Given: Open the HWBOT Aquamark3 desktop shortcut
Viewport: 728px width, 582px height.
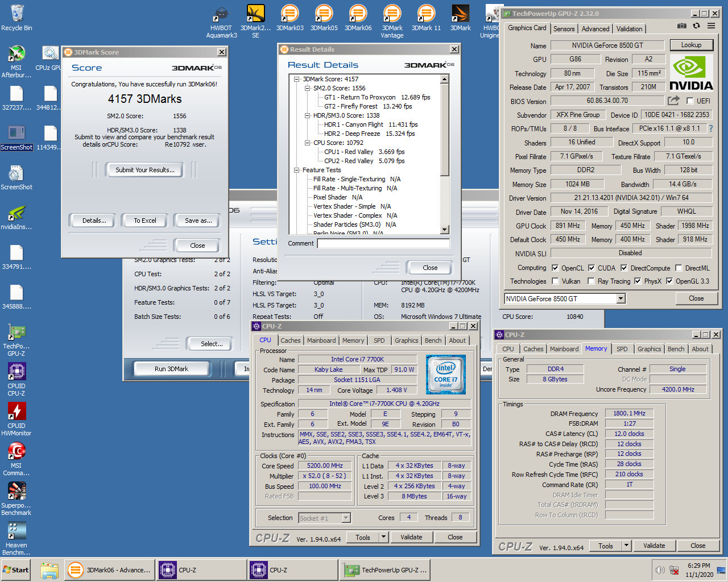Looking at the screenshot, I should (221, 22).
